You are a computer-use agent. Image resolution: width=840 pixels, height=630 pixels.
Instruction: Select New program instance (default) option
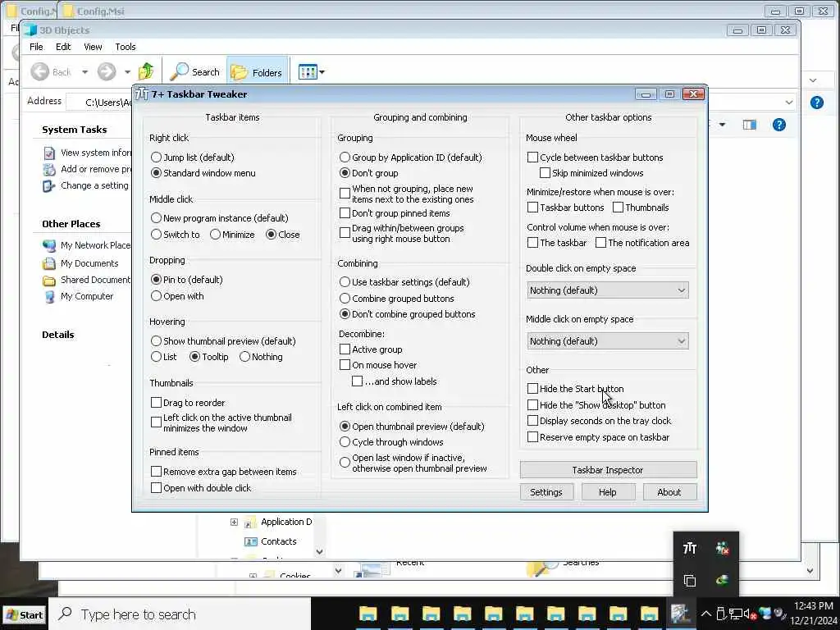156,218
